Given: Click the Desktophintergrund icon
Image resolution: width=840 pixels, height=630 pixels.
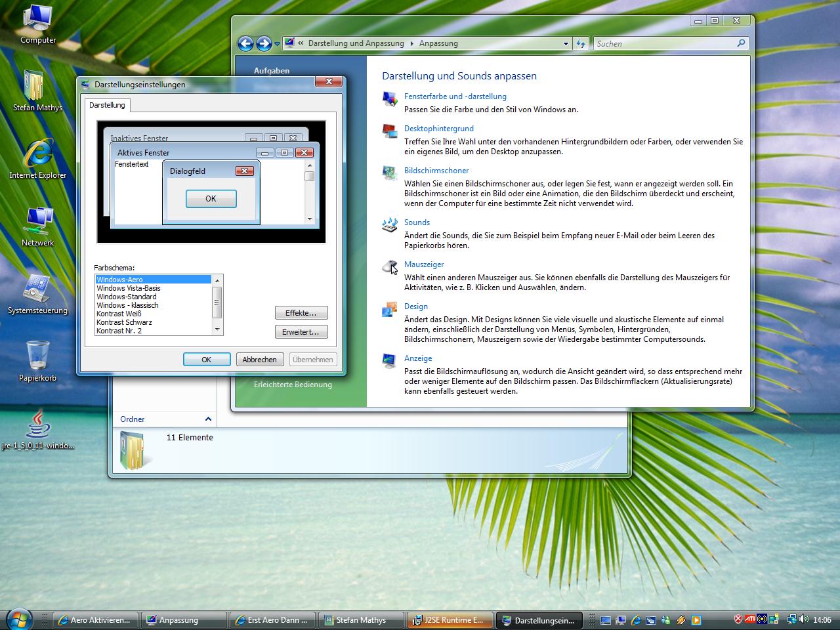Looking at the screenshot, I should coord(390,131).
